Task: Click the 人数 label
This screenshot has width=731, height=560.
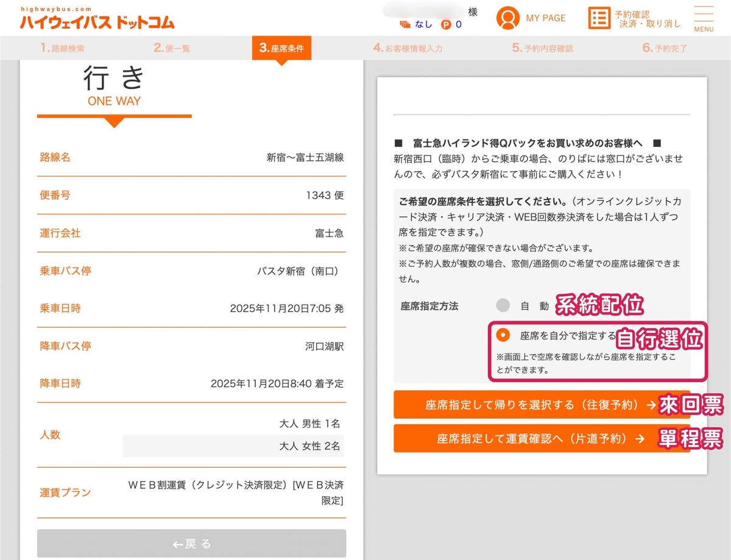Action: pos(50,434)
